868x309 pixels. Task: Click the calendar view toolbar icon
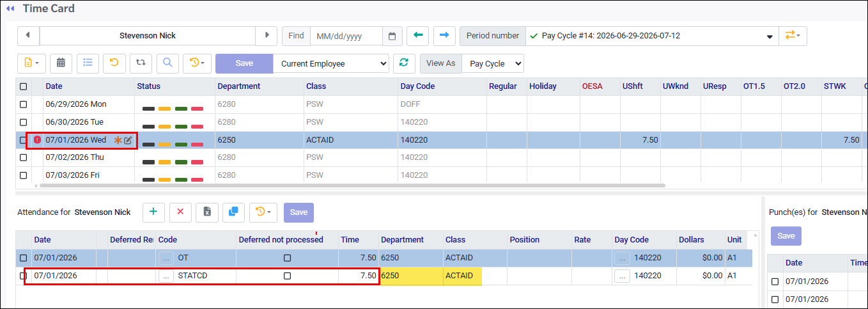point(61,63)
